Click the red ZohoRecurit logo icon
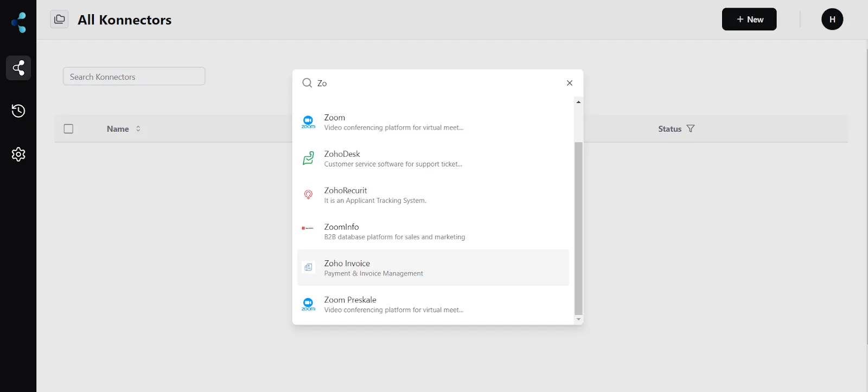868x392 pixels. pos(308,195)
